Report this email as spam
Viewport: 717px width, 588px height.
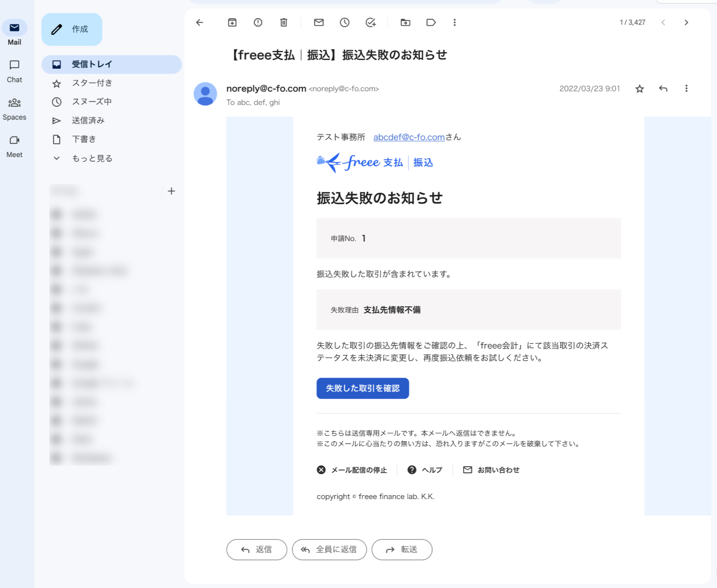click(x=258, y=22)
